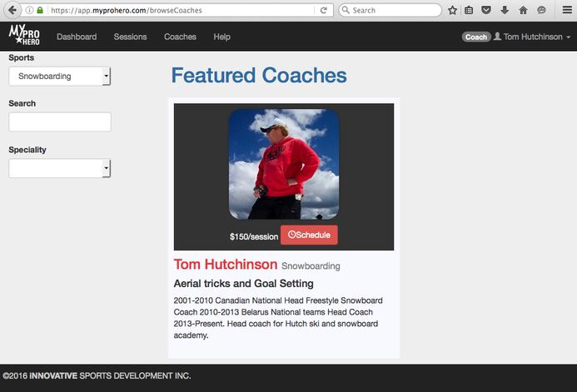Click the user silhouette icon by Tom Hutchinson
The width and height of the screenshot is (577, 392).
coord(497,37)
